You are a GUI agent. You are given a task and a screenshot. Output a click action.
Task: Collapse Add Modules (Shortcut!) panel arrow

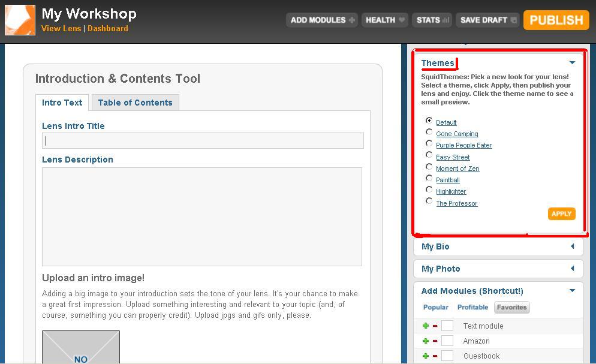(x=572, y=291)
